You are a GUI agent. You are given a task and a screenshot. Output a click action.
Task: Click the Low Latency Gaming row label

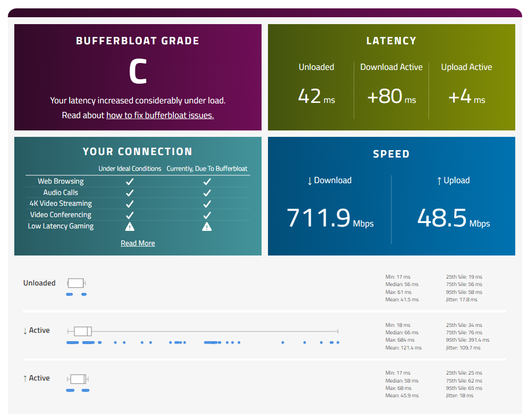tap(61, 226)
